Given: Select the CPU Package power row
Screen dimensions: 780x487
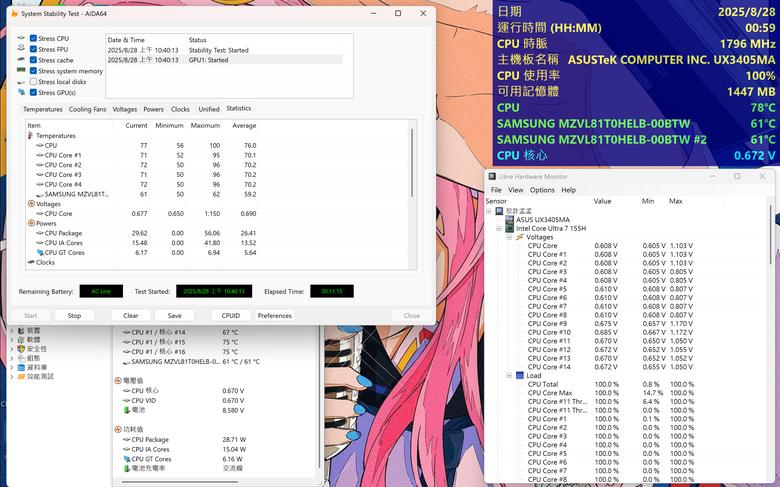Looking at the screenshot, I should (142, 233).
